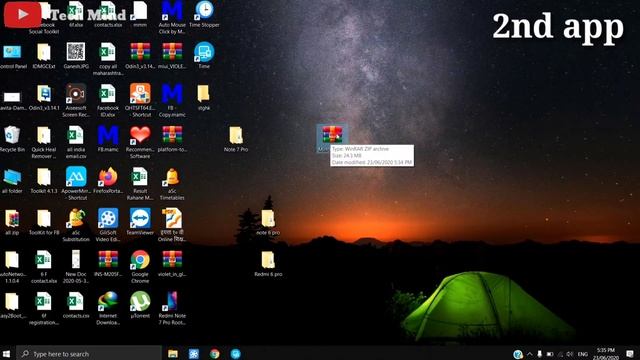
Task: Click the Windows Start button
Action: coord(7,354)
